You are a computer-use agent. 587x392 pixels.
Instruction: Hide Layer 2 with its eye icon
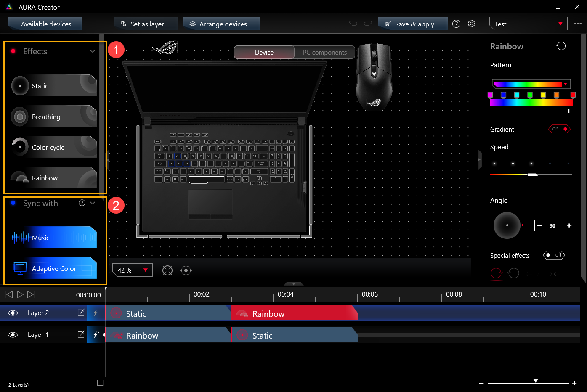click(13, 313)
